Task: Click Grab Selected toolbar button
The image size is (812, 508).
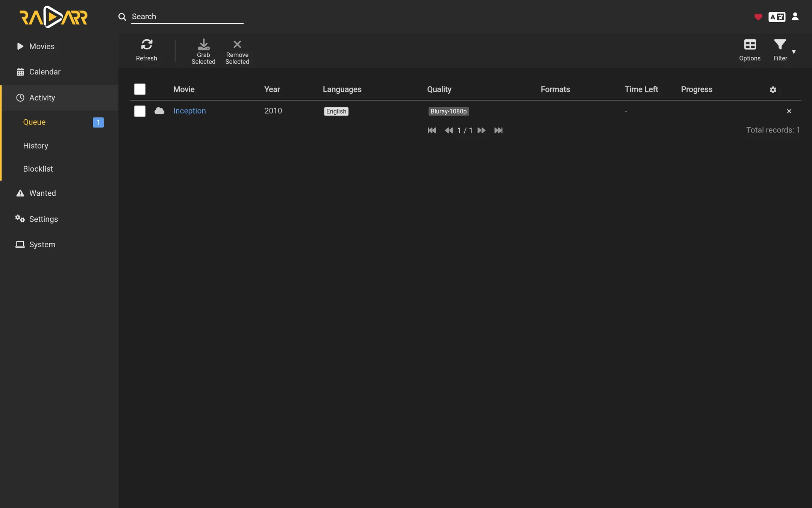Action: coord(203,52)
